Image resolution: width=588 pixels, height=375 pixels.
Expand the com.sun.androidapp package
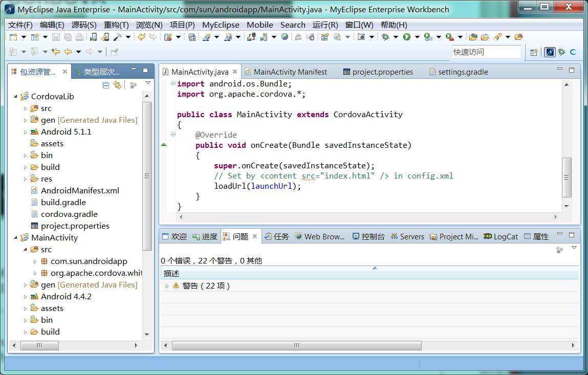(35, 261)
